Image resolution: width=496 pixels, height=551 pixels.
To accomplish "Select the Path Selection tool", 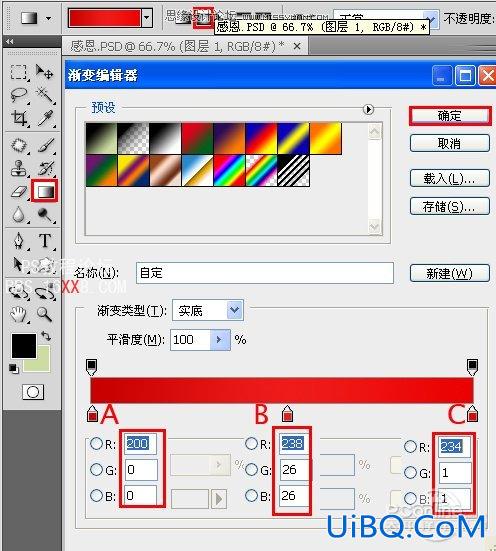I will [18, 264].
